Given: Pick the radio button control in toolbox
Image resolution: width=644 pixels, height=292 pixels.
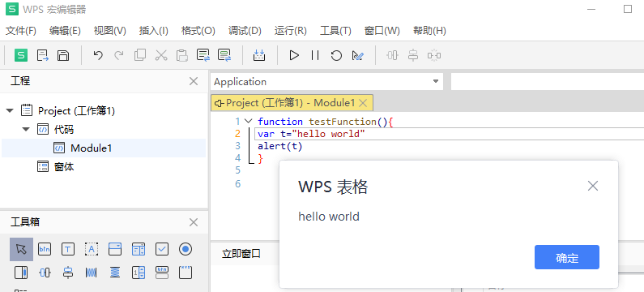Looking at the screenshot, I should coord(186,249).
